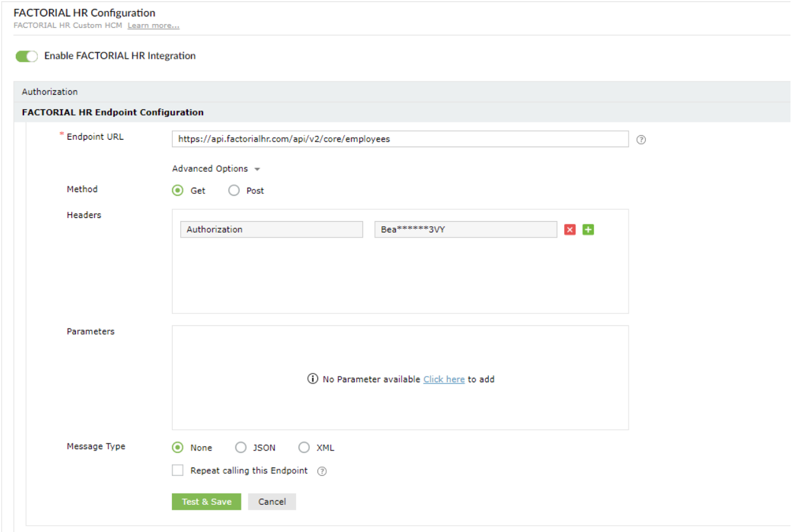This screenshot has height=532, width=812.
Task: Use Click here to add a parameter
Action: (x=444, y=379)
